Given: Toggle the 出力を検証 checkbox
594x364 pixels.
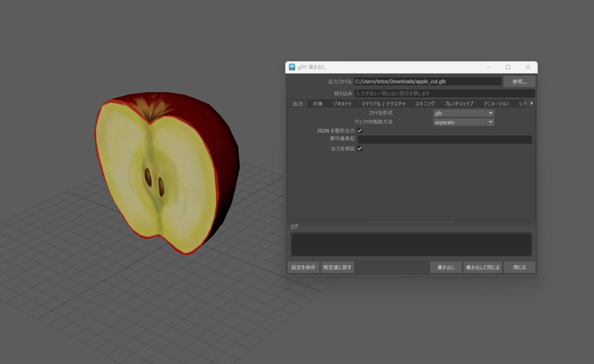Looking at the screenshot, I should pyautogui.click(x=360, y=149).
